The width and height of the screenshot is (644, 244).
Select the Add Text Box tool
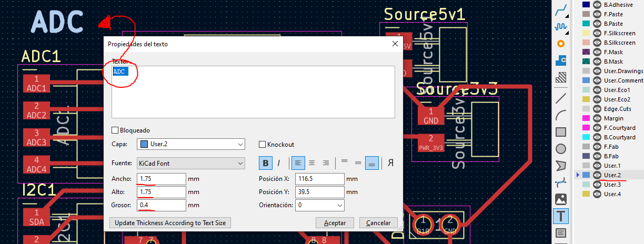[x=561, y=232]
